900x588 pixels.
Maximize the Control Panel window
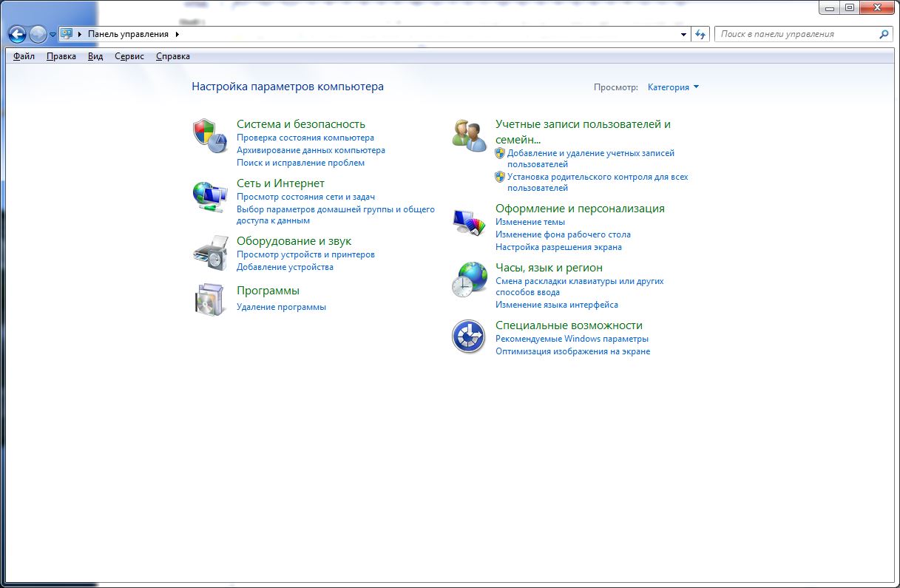[x=850, y=7]
